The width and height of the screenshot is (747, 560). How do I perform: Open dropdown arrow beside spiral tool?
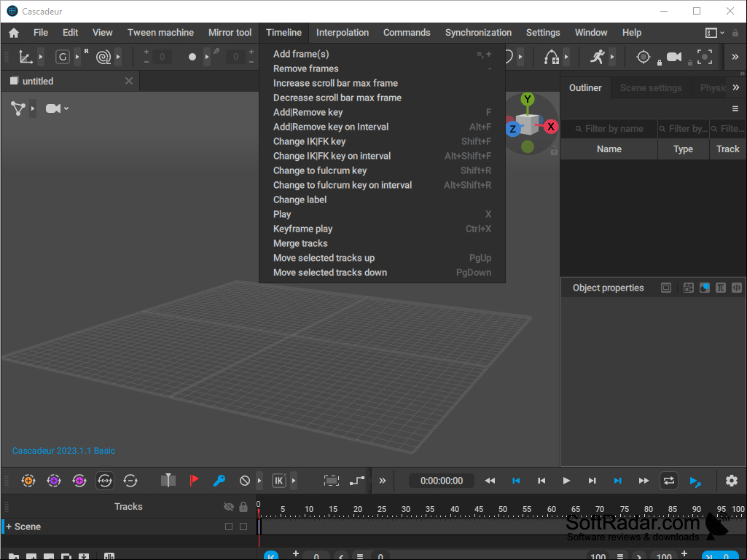coord(118,57)
